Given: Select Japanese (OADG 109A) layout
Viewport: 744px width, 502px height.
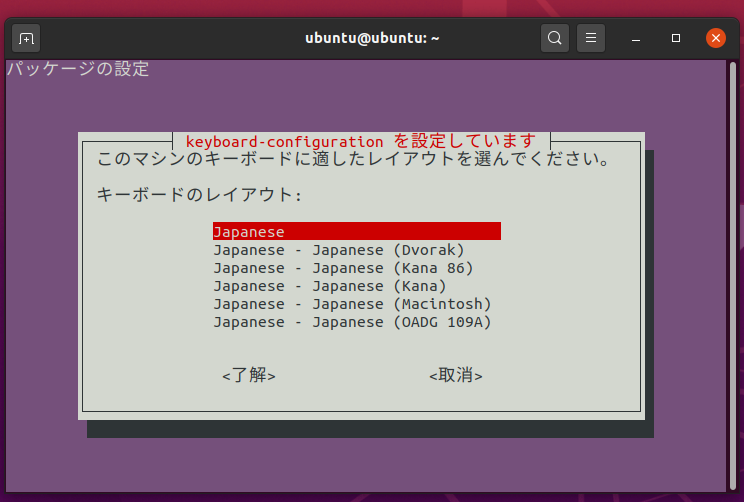Looking at the screenshot, I should click(x=352, y=322).
